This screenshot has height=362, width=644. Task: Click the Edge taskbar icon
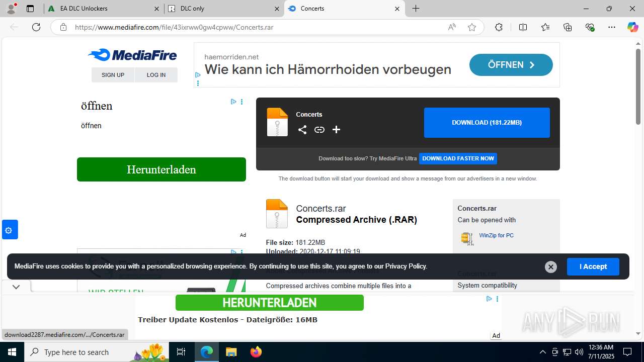(x=207, y=352)
